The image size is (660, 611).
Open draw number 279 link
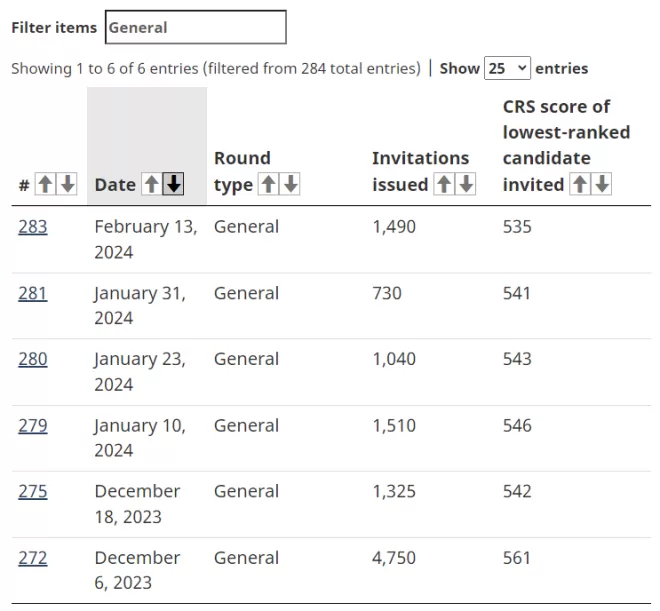coord(33,425)
